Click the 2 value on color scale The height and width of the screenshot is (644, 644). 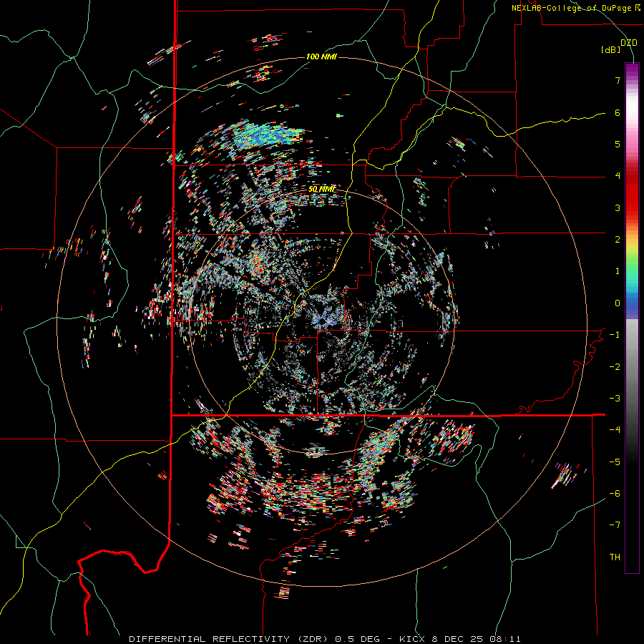click(x=618, y=240)
